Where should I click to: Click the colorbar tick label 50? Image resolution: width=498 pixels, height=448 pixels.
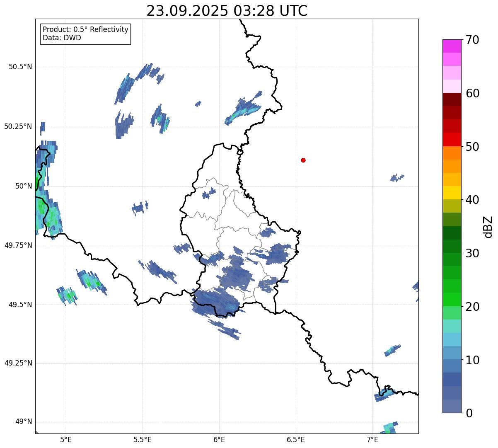pyautogui.click(x=472, y=147)
